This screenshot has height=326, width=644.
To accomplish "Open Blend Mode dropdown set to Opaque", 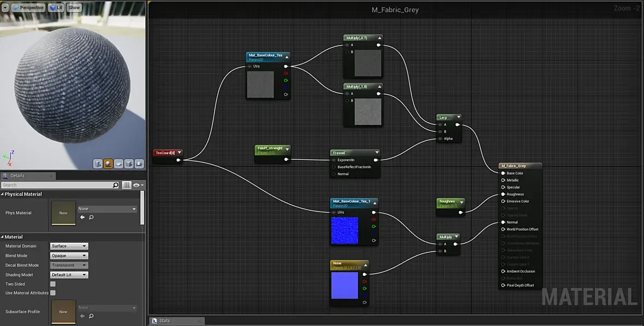I will click(69, 256).
